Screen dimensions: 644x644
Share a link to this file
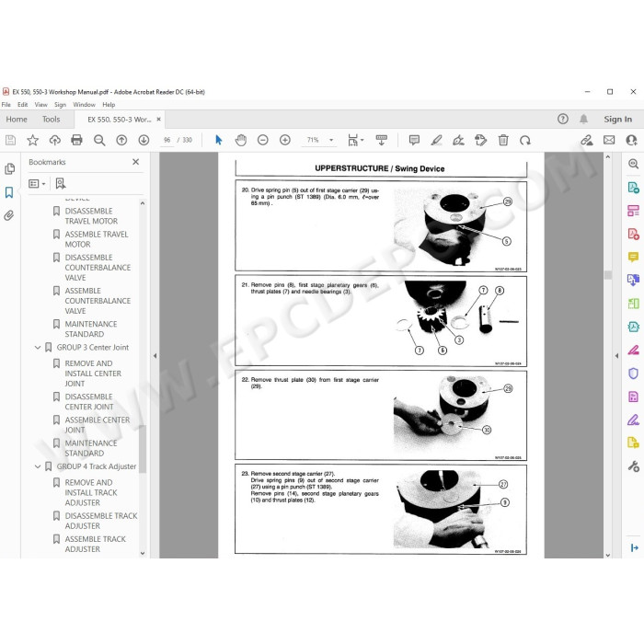pyautogui.click(x=587, y=140)
